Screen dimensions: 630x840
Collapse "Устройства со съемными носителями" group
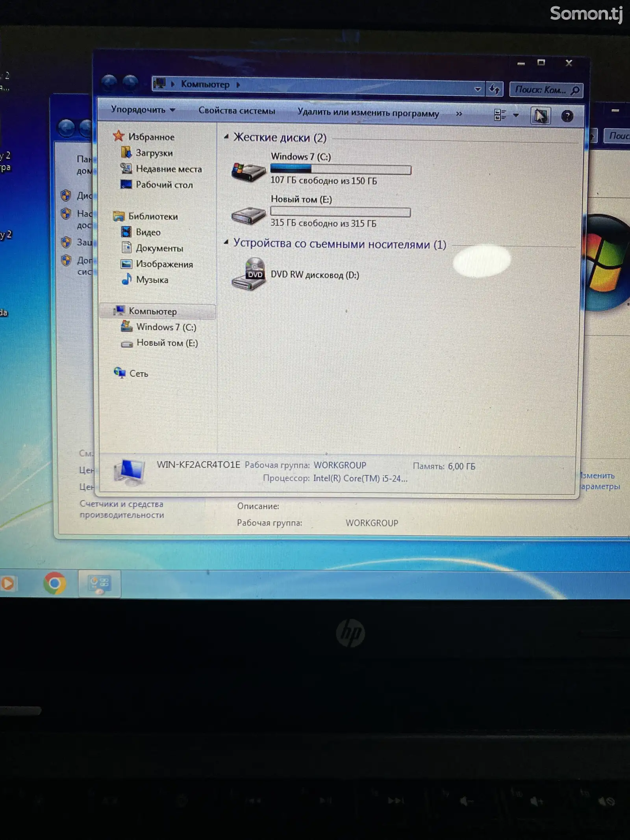[226, 242]
